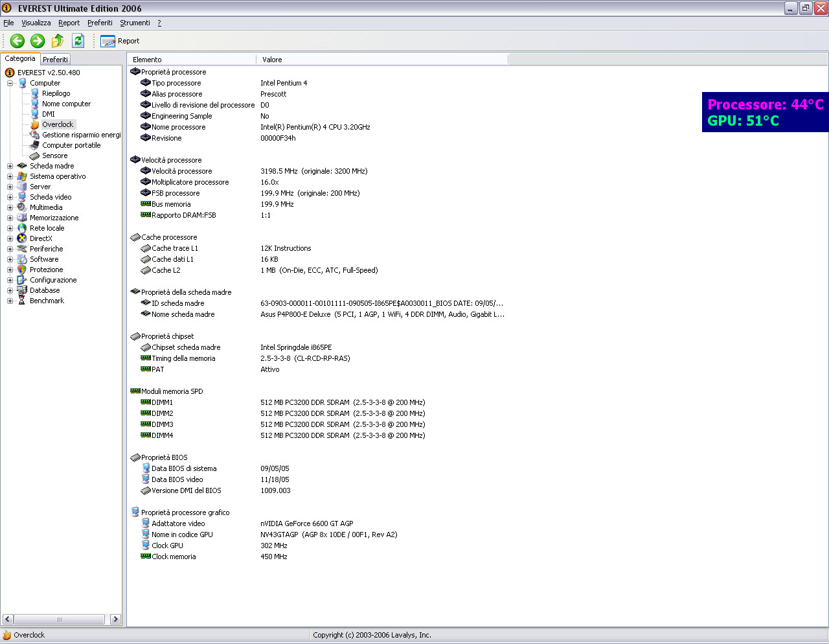829x644 pixels.
Task: Click the Benchmark hourglass icon
Action: click(x=22, y=301)
